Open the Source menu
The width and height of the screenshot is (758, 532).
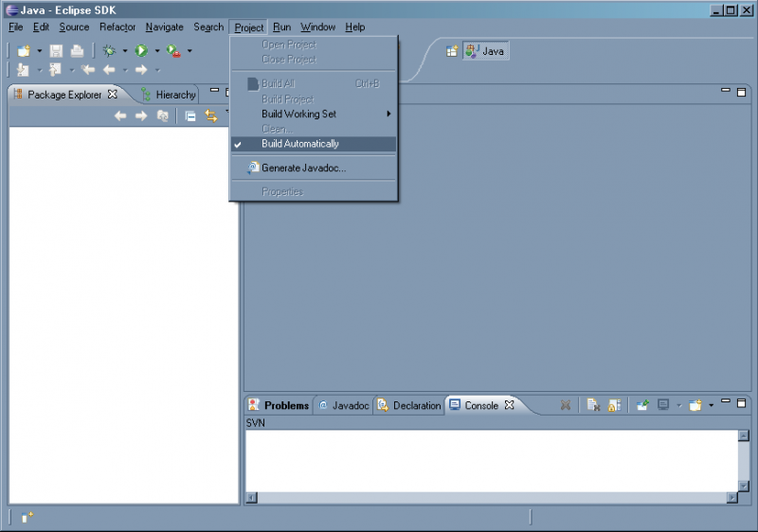(x=74, y=27)
